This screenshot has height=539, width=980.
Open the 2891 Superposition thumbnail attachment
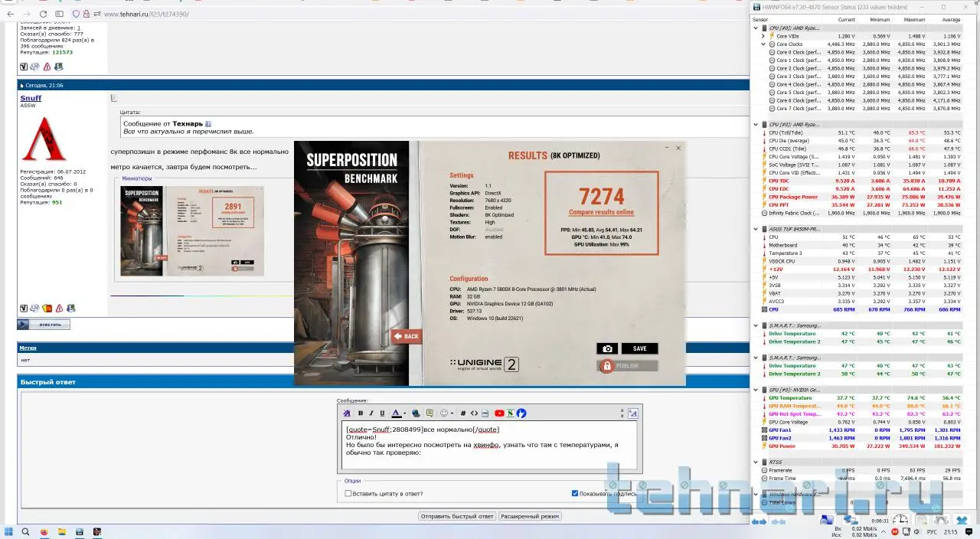192,230
